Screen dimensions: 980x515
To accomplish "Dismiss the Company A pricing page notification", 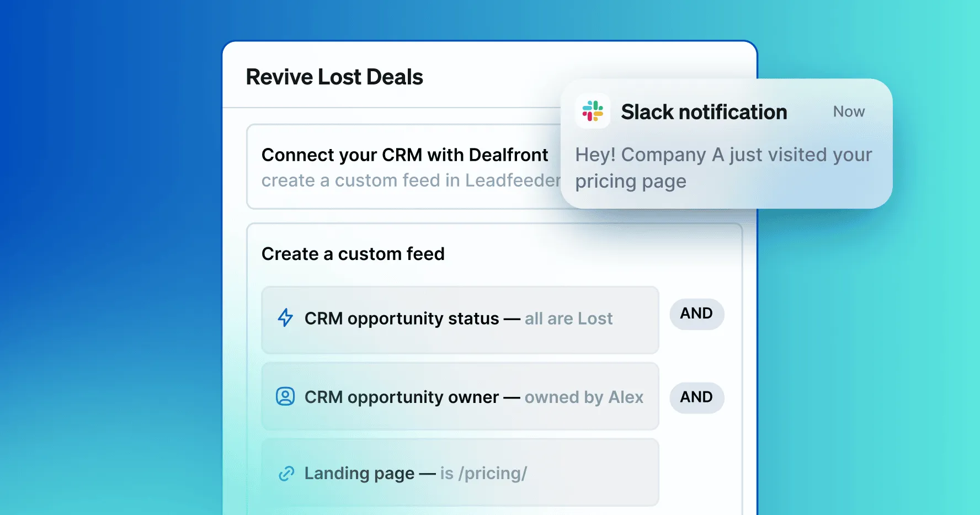I will tap(723, 168).
